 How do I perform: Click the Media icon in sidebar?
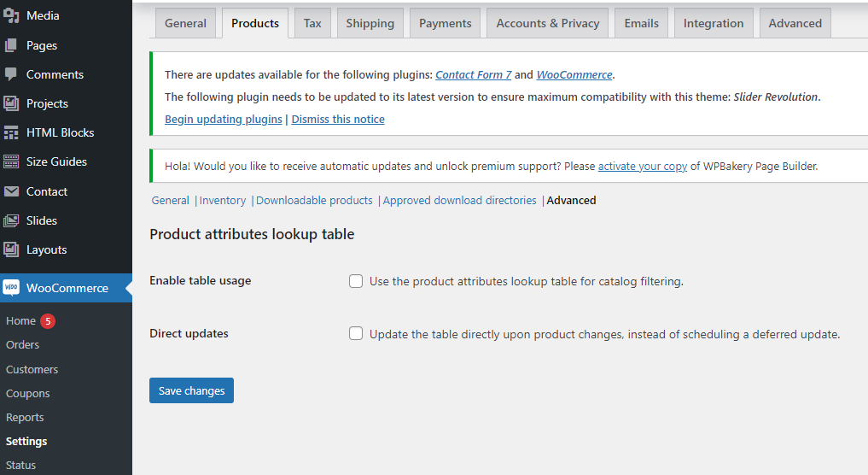tap(11, 15)
